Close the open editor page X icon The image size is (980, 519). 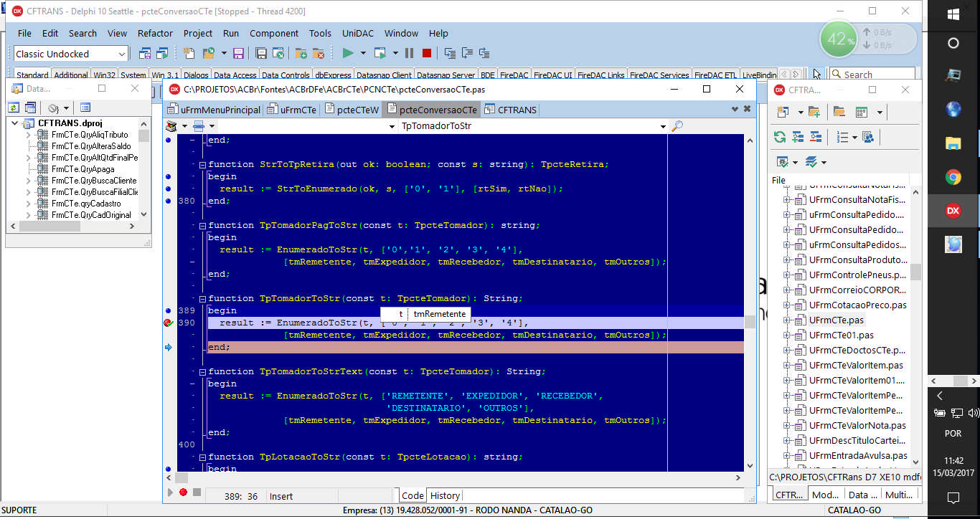point(747,109)
